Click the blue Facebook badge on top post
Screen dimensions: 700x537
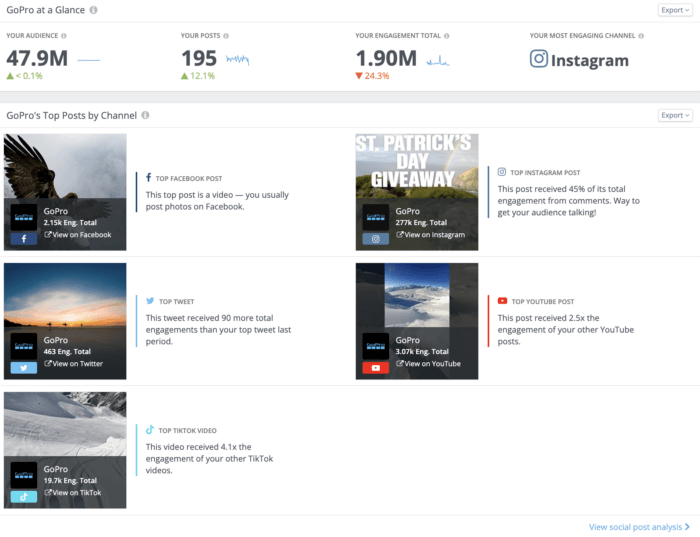(23, 239)
